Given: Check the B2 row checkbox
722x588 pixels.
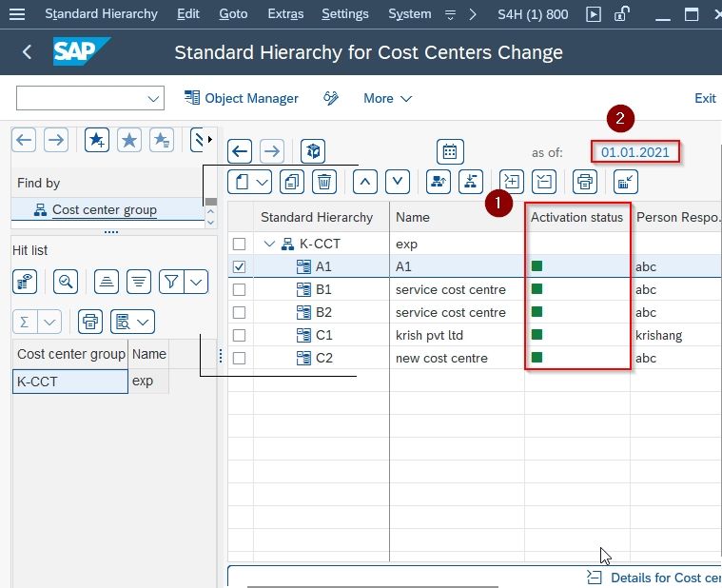Looking at the screenshot, I should pos(239,313).
